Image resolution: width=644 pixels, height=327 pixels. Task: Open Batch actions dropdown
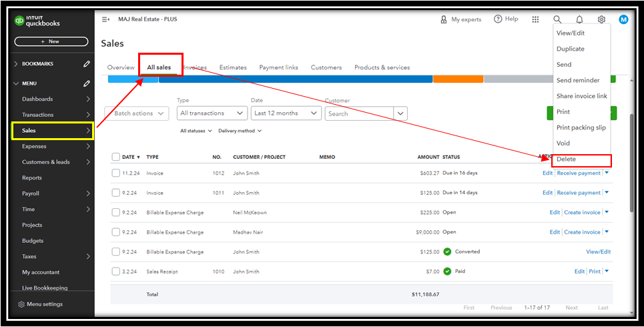pyautogui.click(x=137, y=113)
